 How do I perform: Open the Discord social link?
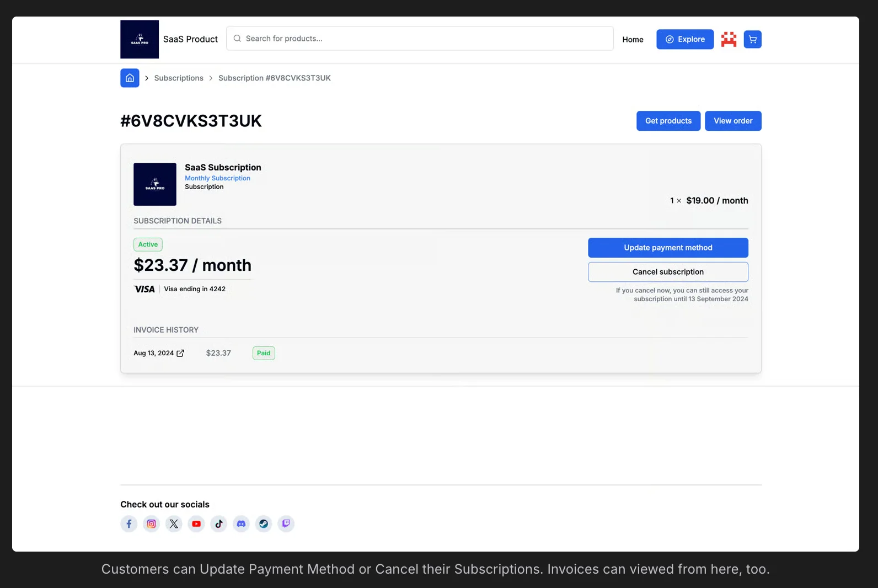click(x=241, y=523)
